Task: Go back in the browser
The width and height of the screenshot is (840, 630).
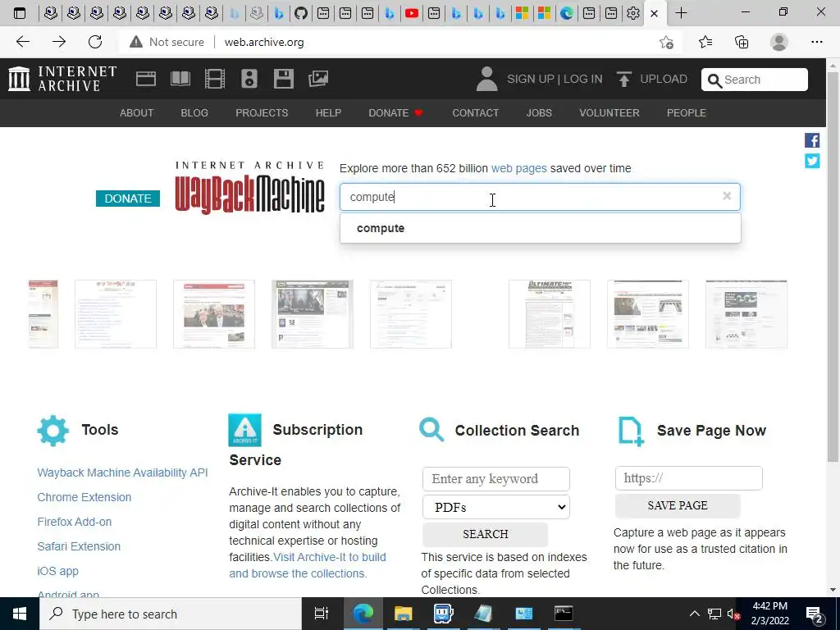Action: (x=22, y=42)
